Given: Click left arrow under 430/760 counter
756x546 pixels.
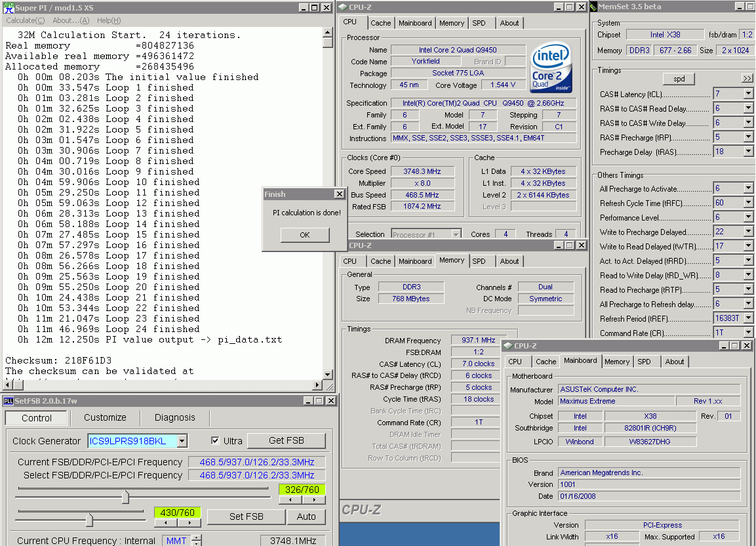Looking at the screenshot, I should [166, 522].
